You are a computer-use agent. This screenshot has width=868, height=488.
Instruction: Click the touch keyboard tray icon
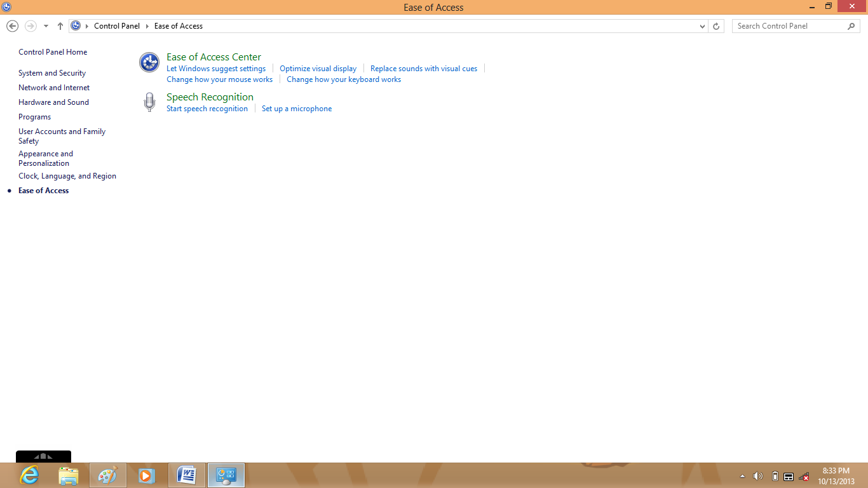pos(789,476)
